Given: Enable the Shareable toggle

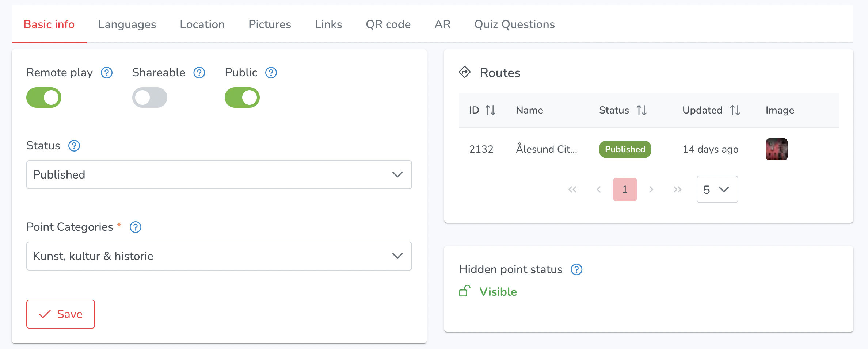Looking at the screenshot, I should (150, 97).
